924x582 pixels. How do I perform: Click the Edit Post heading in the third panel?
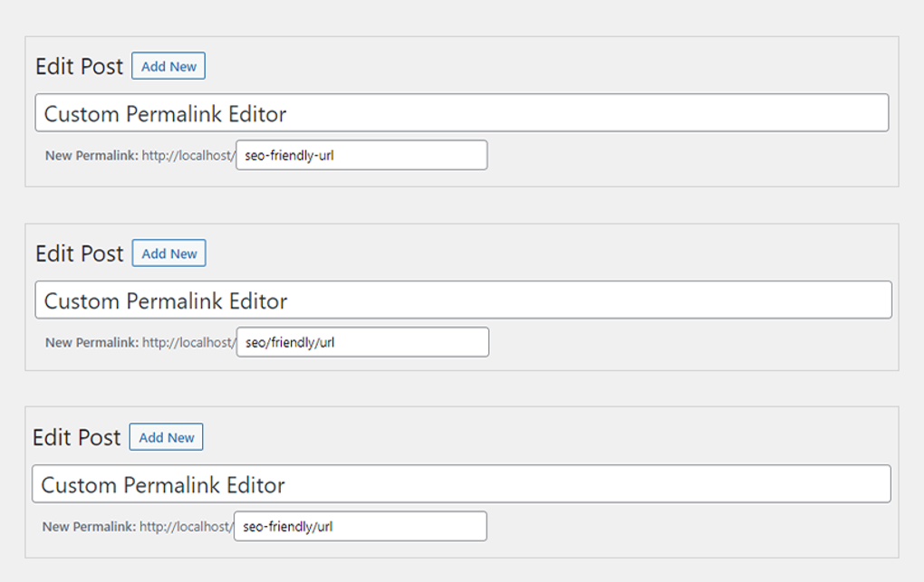click(x=77, y=437)
